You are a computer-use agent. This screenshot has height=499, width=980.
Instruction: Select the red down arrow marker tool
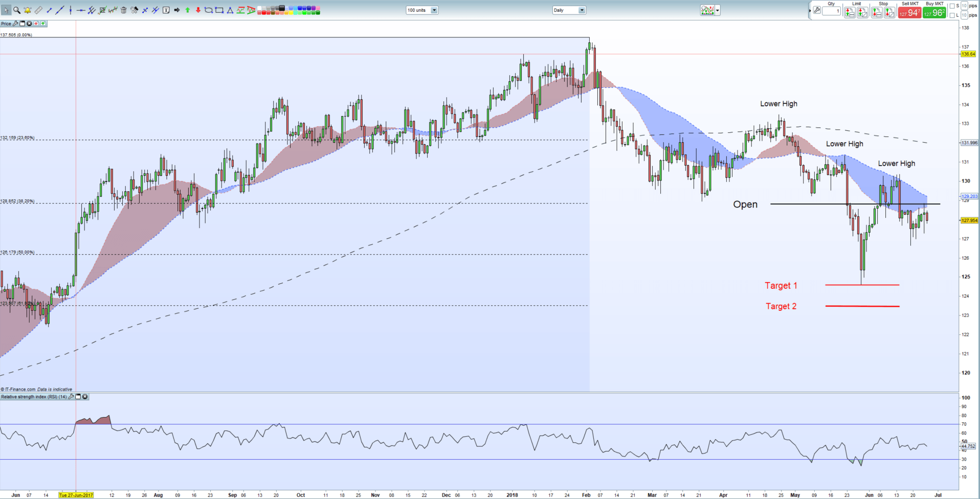coord(198,10)
